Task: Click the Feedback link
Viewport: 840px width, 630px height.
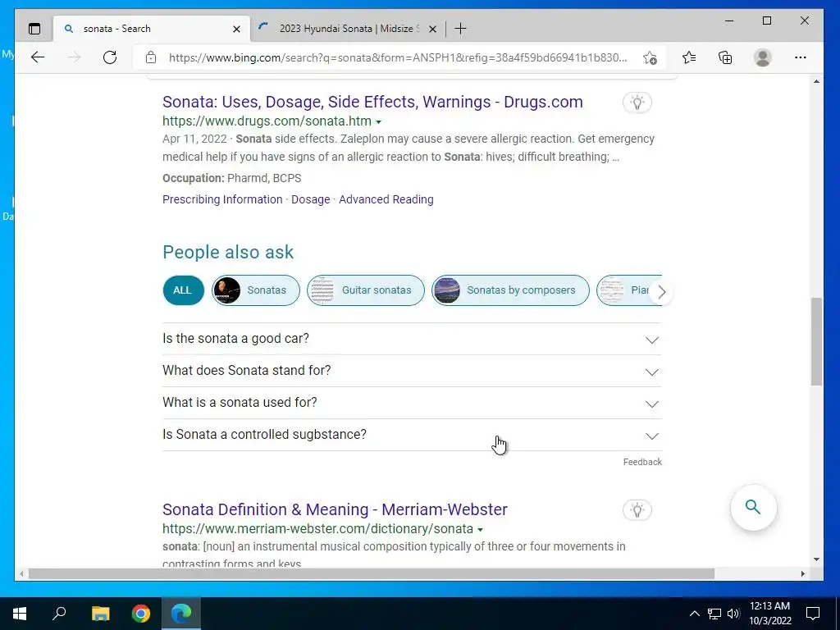Action: [642, 462]
